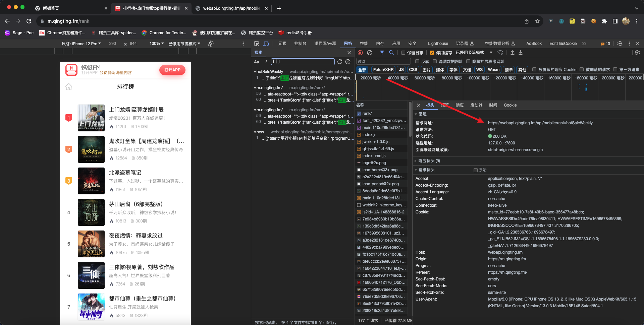Viewport: 644px width, 325px height.
Task: Clear the network log
Action: click(x=369, y=53)
